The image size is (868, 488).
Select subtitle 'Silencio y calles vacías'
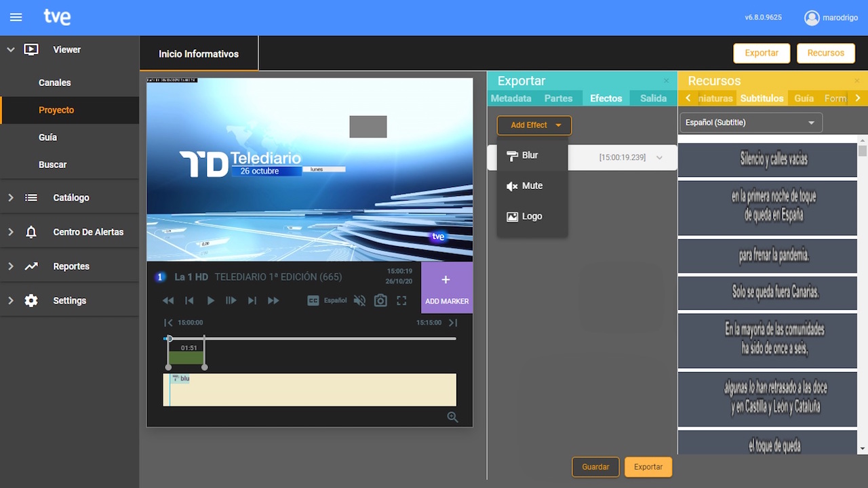(x=768, y=160)
